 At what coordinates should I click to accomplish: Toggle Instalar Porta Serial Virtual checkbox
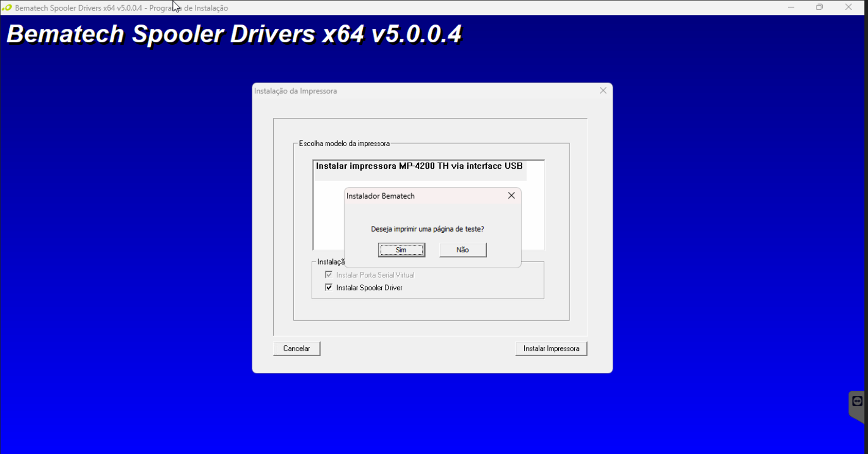coord(329,275)
